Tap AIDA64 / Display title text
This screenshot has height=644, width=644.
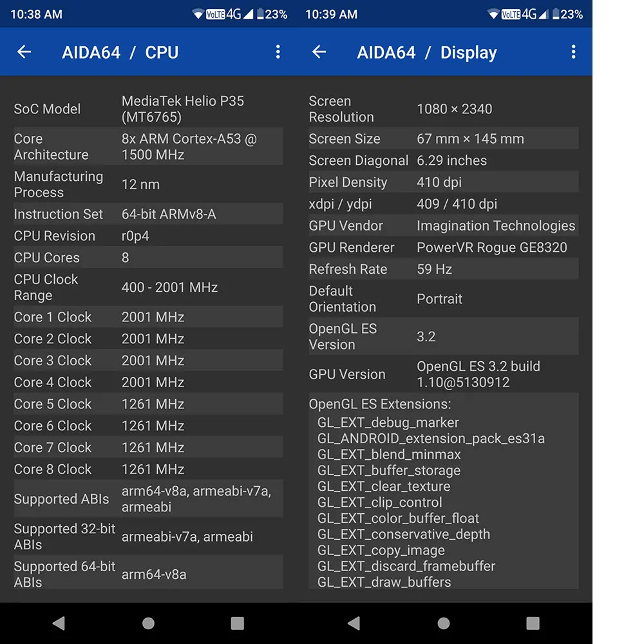[x=427, y=53]
